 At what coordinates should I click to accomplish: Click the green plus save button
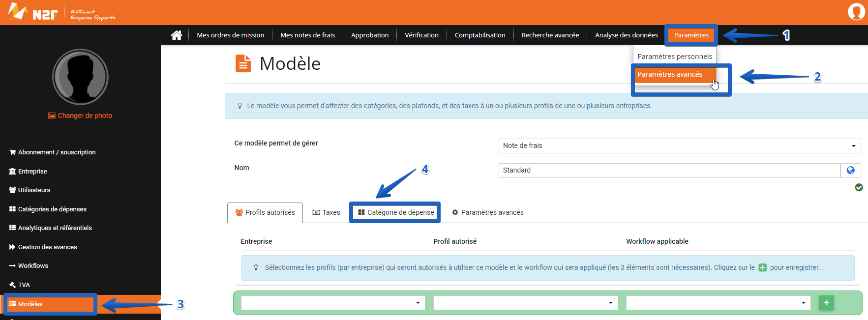826,303
